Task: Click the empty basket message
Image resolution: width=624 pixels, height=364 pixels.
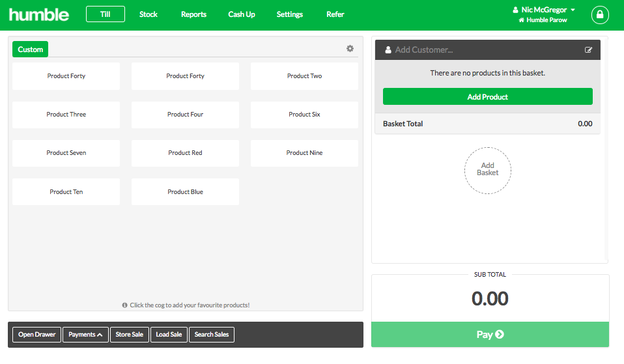Action: [487, 73]
